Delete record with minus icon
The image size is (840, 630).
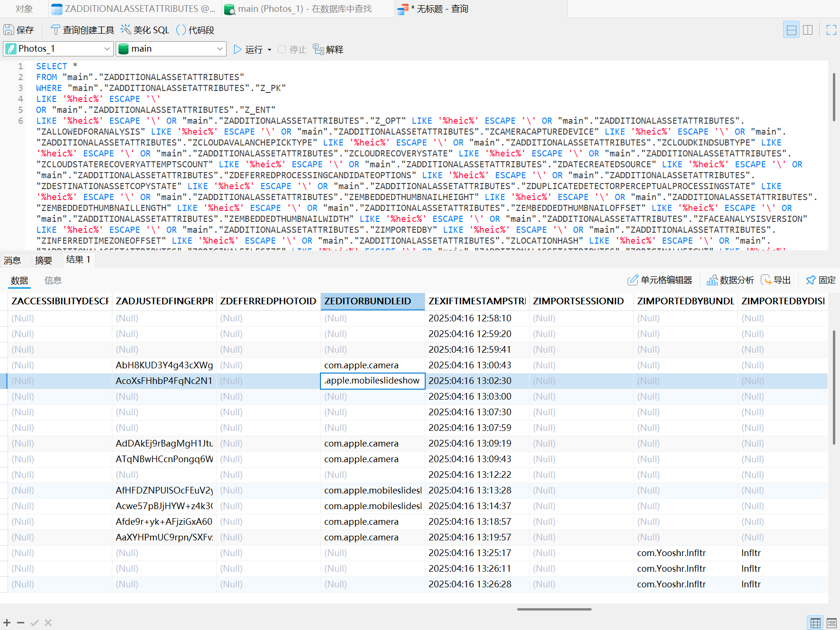20,622
